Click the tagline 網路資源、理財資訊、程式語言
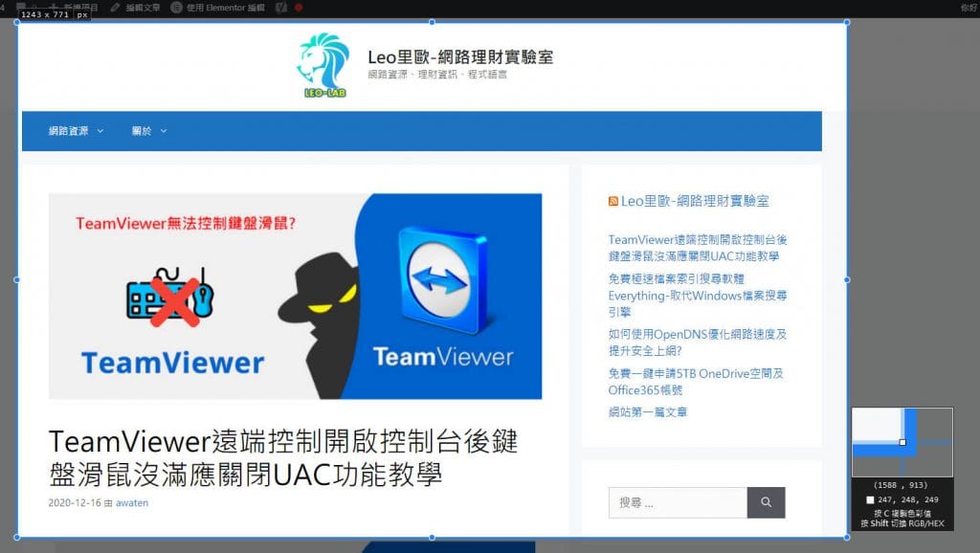Image resolution: width=980 pixels, height=553 pixels. [x=437, y=75]
